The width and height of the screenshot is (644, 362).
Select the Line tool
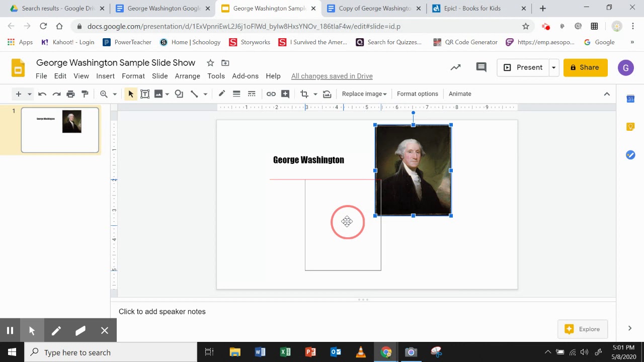tap(194, 94)
